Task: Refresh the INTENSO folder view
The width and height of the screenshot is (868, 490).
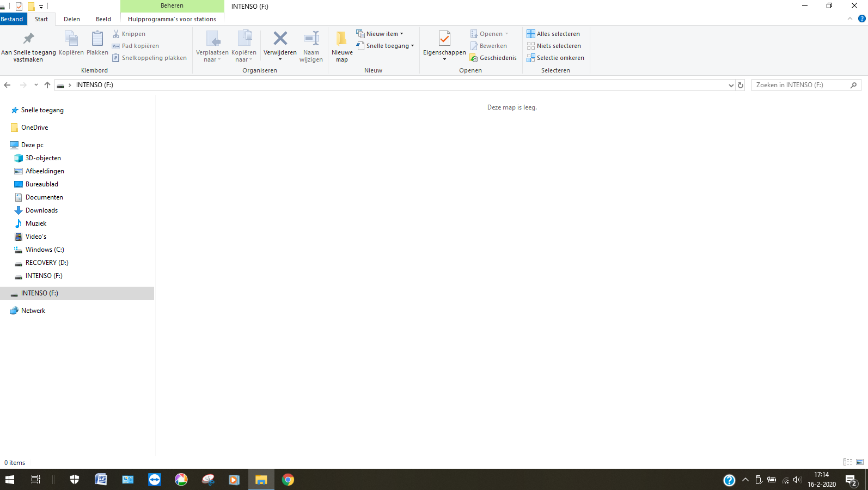Action: [741, 85]
